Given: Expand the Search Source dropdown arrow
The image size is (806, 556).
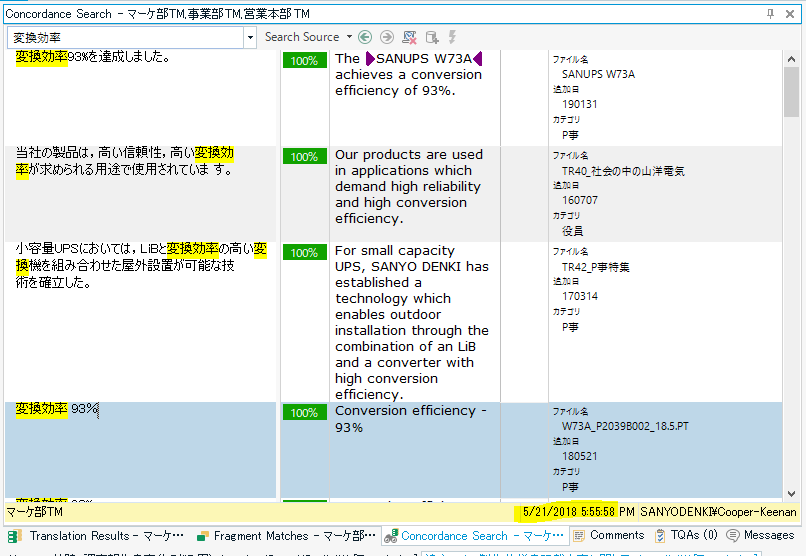Looking at the screenshot, I should [350, 37].
